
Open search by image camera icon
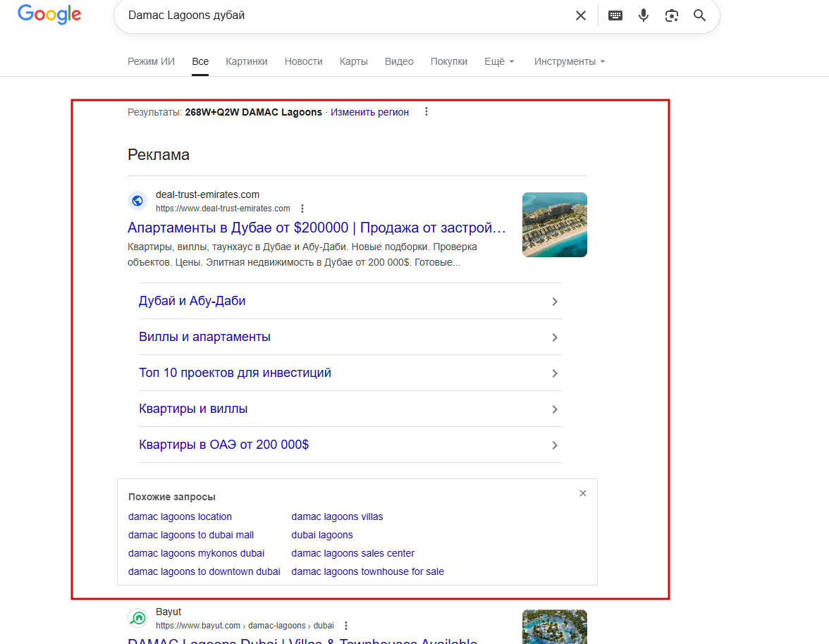[671, 16]
